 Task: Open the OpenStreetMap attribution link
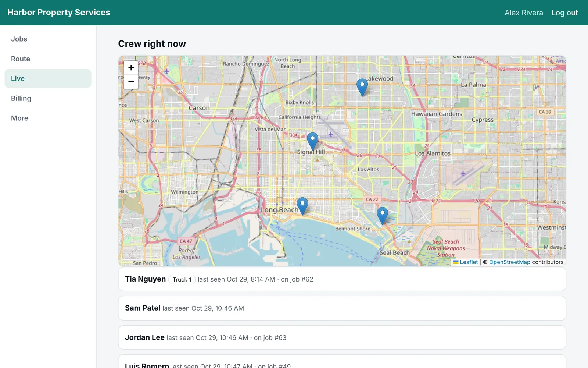(x=510, y=262)
